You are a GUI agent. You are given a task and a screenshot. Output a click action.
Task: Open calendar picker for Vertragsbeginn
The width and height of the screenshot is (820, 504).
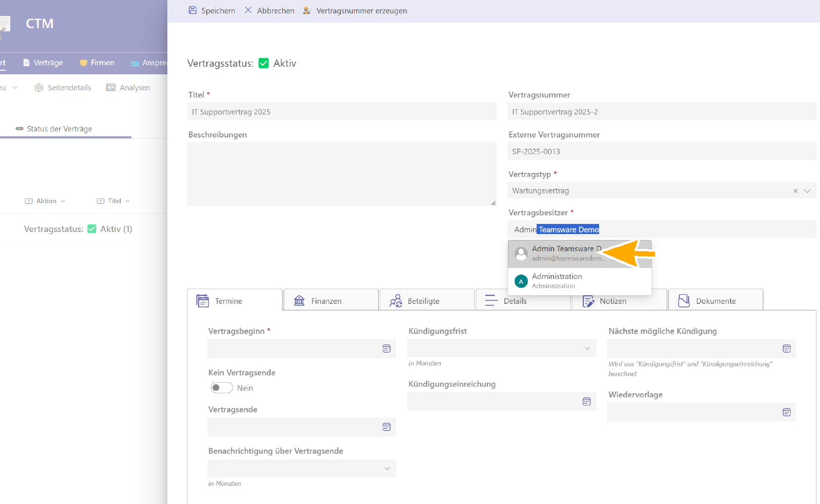[x=387, y=349]
